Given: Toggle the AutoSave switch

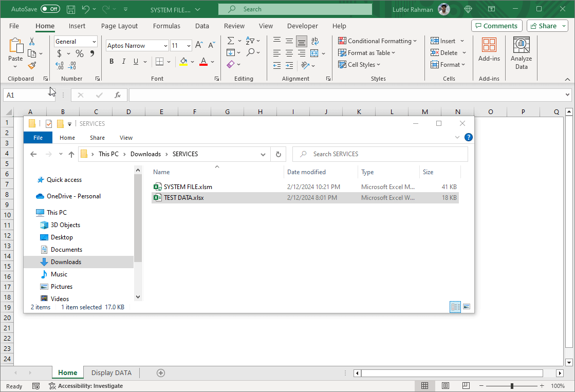Looking at the screenshot, I should coord(50,9).
